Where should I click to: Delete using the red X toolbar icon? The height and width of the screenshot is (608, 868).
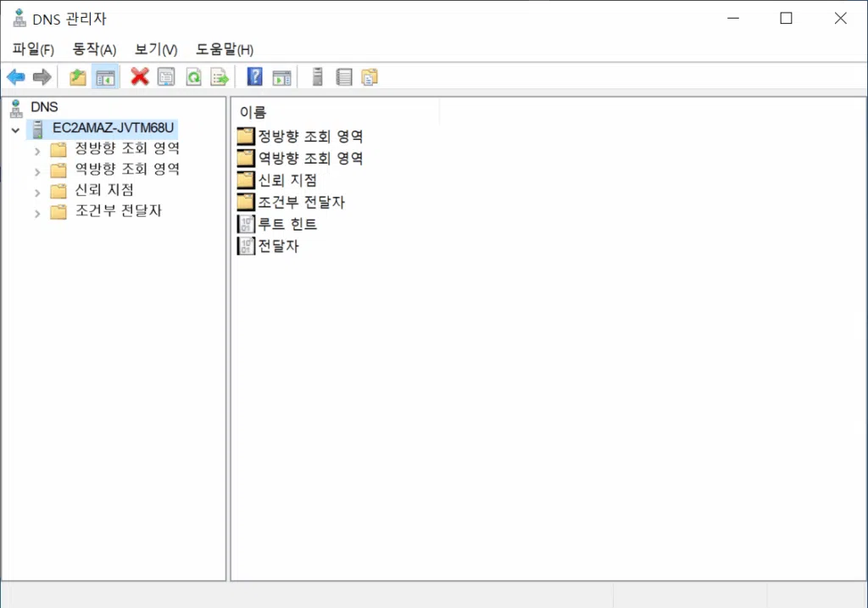click(136, 76)
